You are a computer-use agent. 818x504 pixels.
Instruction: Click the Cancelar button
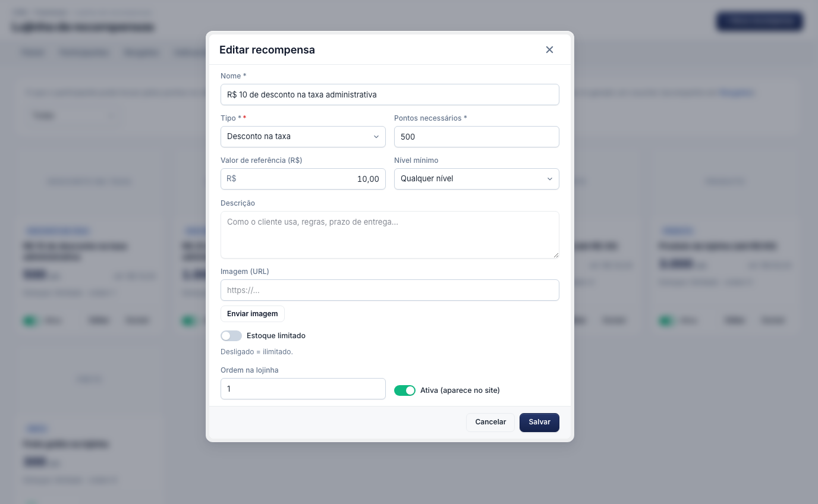pyautogui.click(x=490, y=422)
